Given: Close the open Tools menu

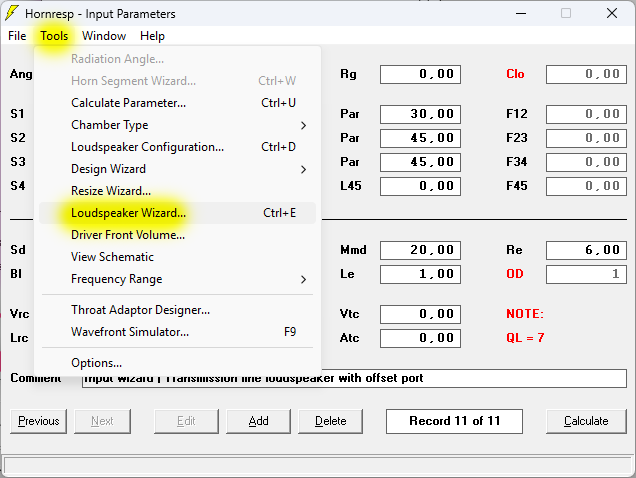Looking at the screenshot, I should pos(54,36).
